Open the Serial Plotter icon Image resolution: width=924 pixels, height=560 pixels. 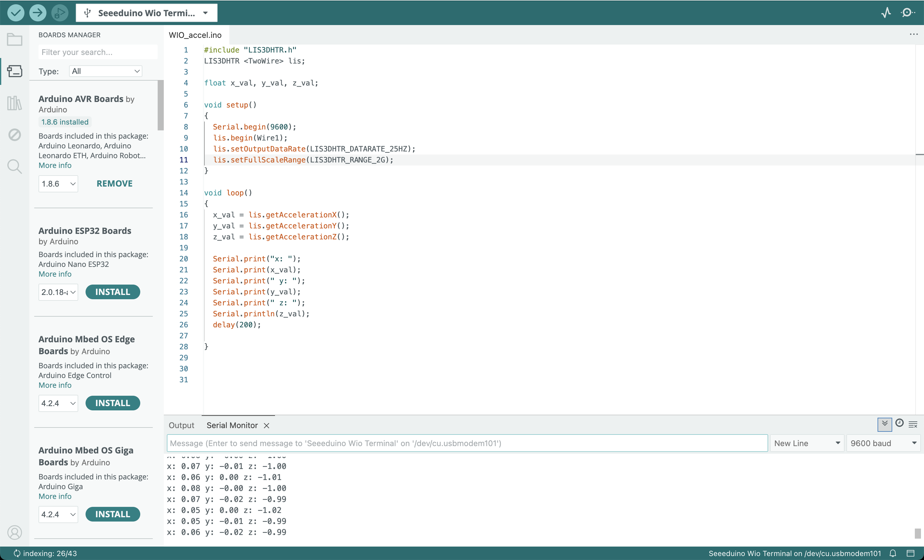pyautogui.click(x=886, y=13)
